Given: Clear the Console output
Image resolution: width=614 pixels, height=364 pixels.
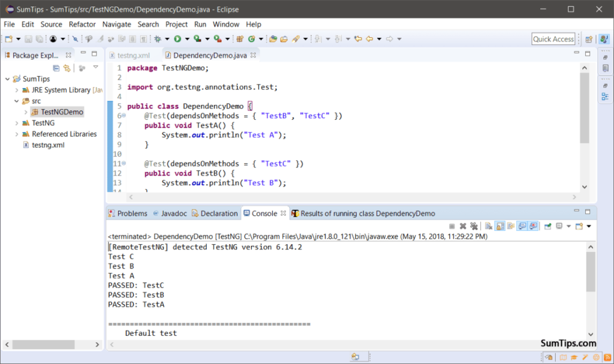Looking at the screenshot, I should pyautogui.click(x=488, y=225).
